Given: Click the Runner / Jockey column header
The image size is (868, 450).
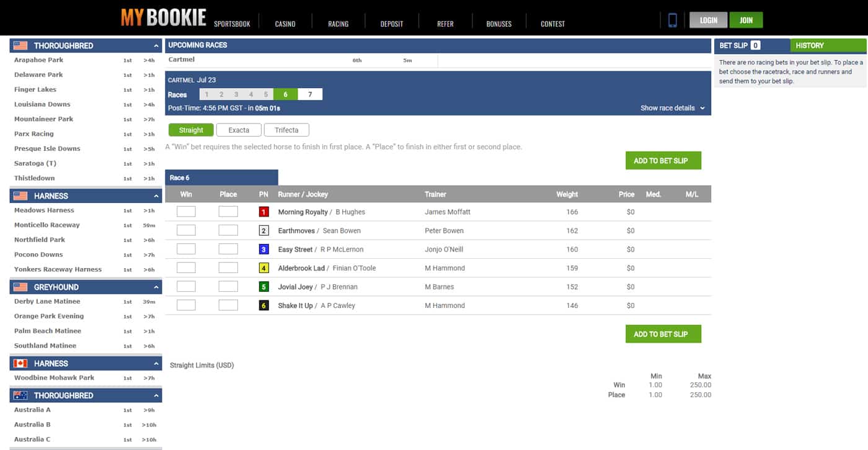Looking at the screenshot, I should click(x=303, y=194).
